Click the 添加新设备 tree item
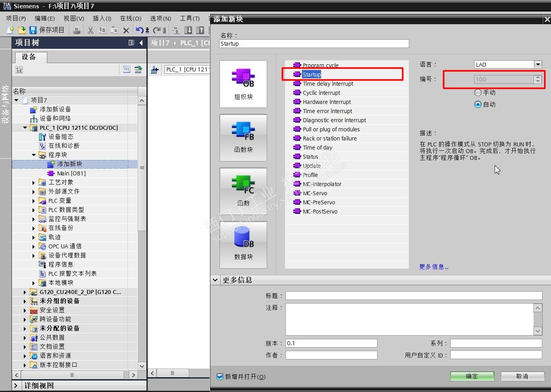551x392 pixels. pyautogui.click(x=55, y=109)
